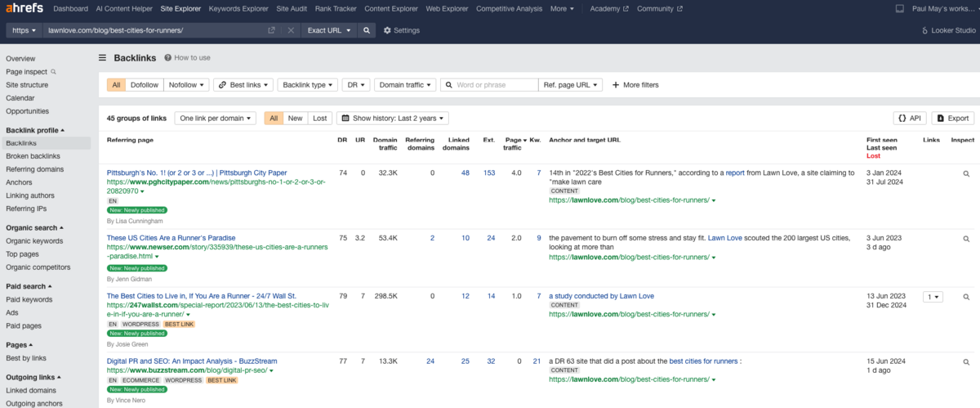Screen dimensions: 980x408
Task: Open Anchors in sidebar
Action: 19,182
